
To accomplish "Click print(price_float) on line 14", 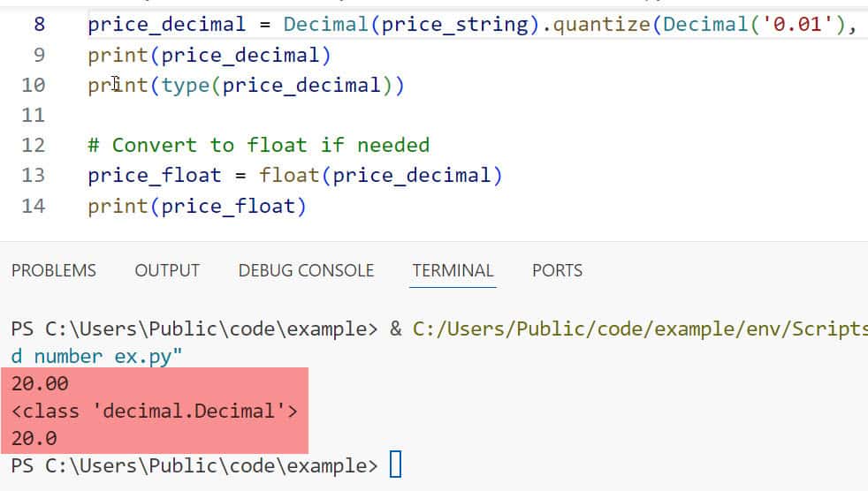I will [x=196, y=206].
